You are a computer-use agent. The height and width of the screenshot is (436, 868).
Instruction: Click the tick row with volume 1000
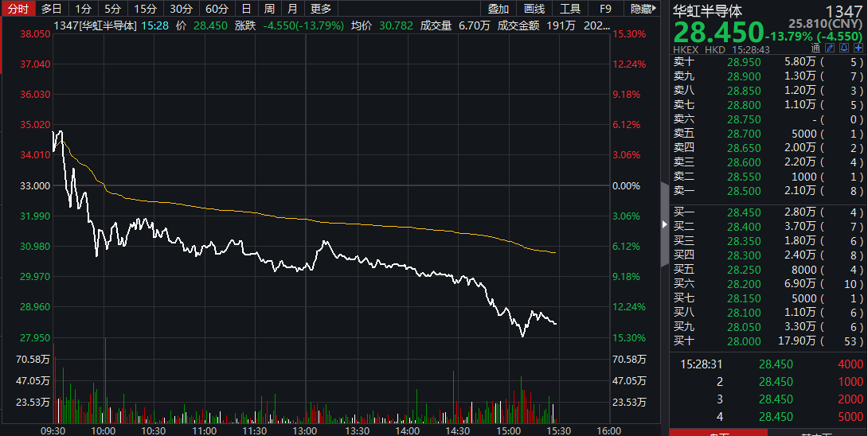[x=768, y=382]
